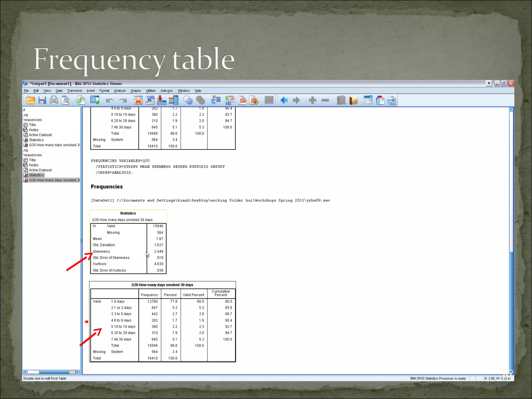
Task: Click the Promote left blue arrow
Action: (x=284, y=100)
